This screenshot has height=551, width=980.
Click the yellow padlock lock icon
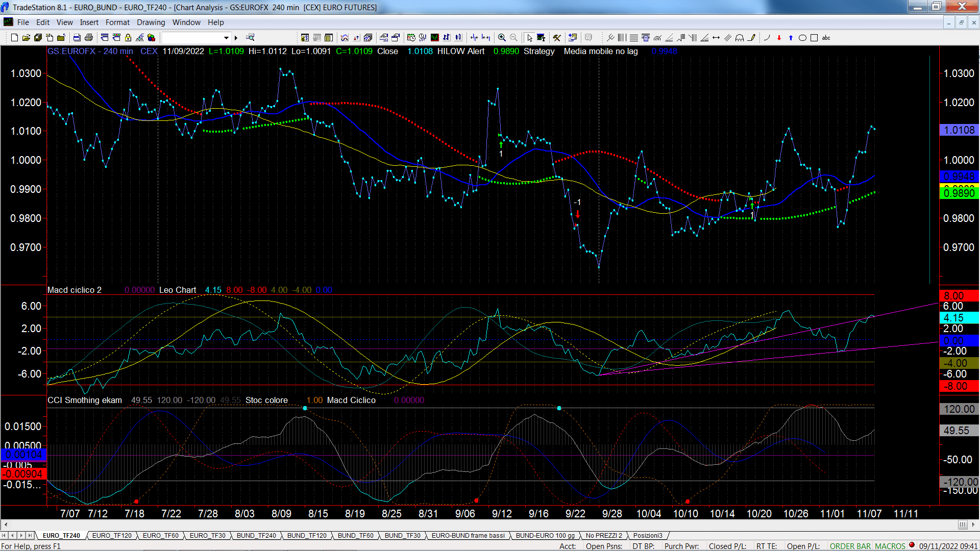[x=128, y=37]
